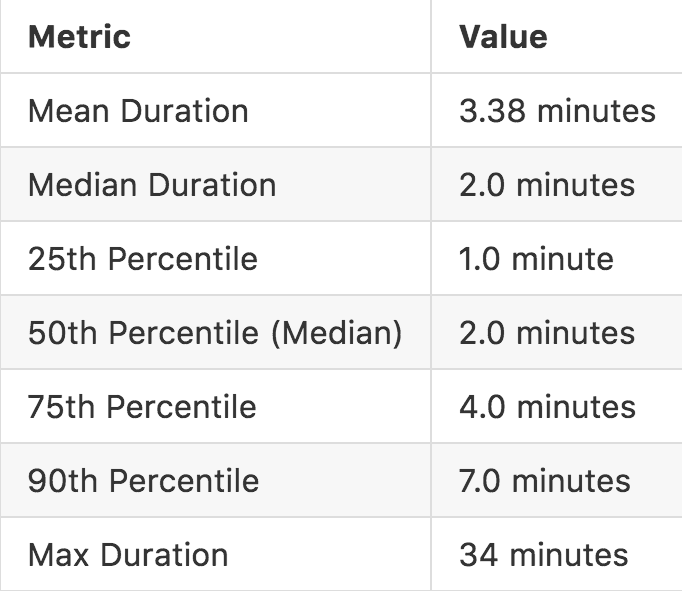This screenshot has height=591, width=682.
Task: Click the 50th Percentile 2.0 minutes value
Action: 547,333
